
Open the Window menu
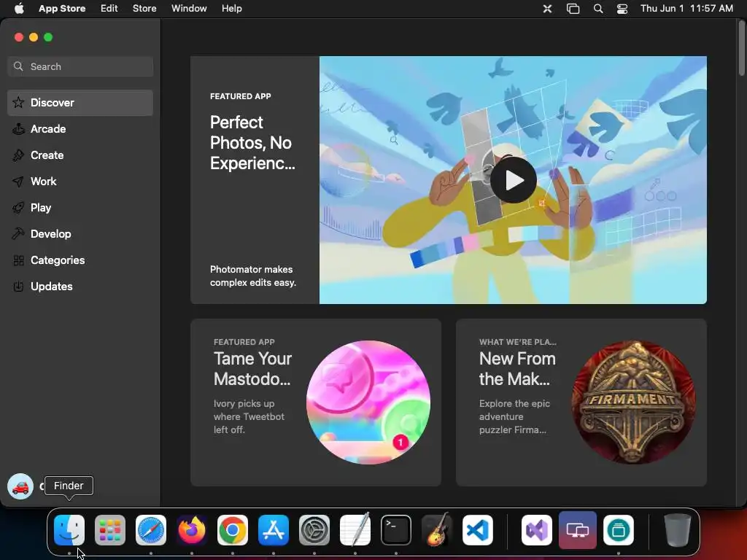click(189, 9)
